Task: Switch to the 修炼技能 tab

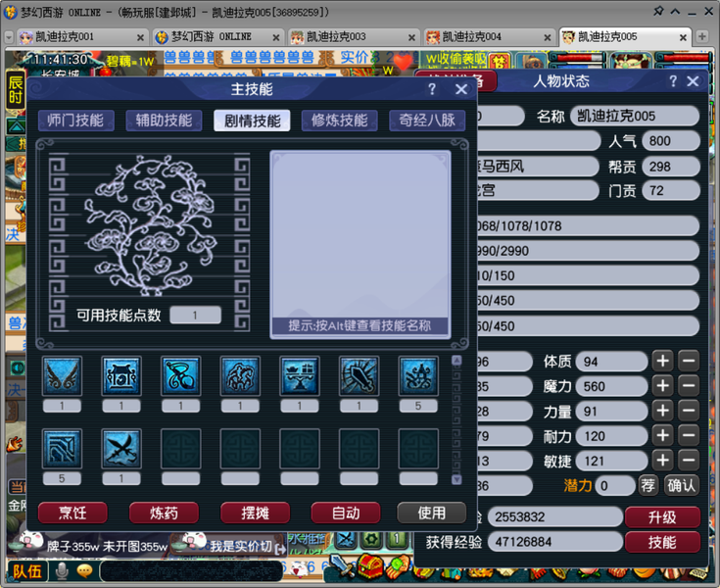Action: 340,121
